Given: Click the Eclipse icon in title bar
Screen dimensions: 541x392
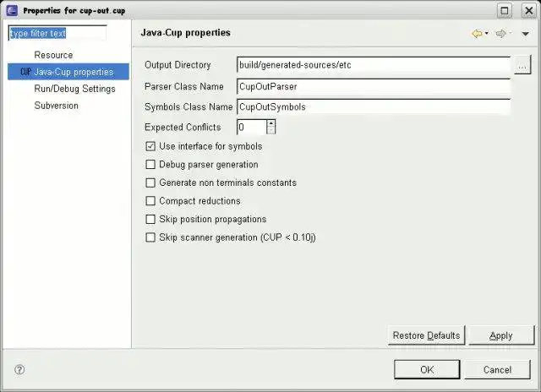Looking at the screenshot, I should pos(12,10).
